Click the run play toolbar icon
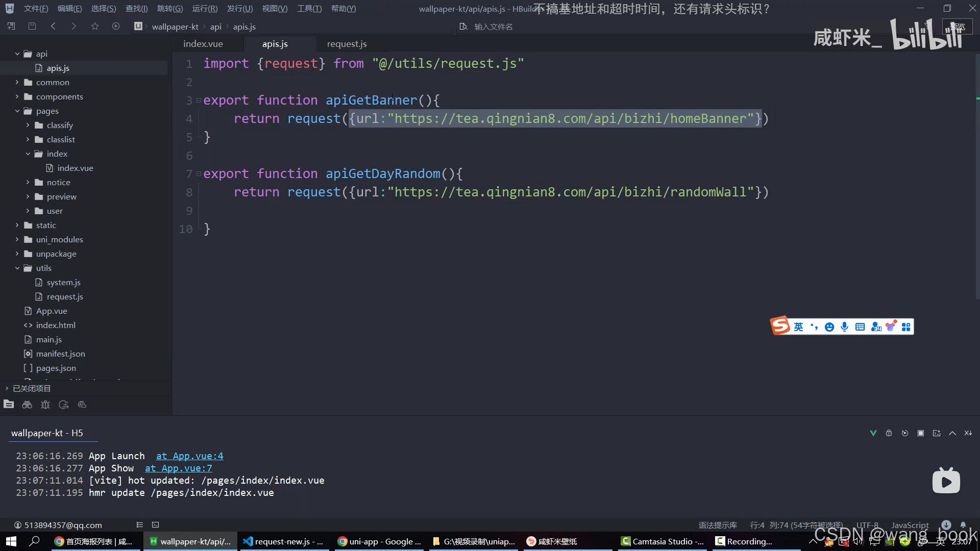 [x=116, y=26]
